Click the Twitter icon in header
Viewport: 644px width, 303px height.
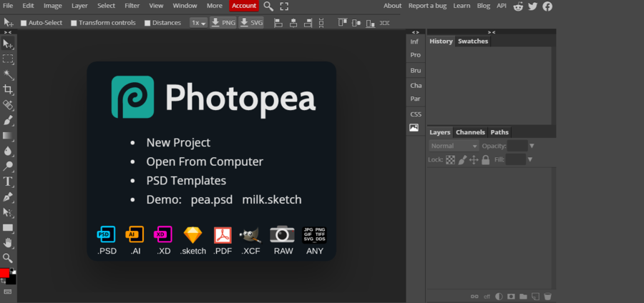(532, 6)
